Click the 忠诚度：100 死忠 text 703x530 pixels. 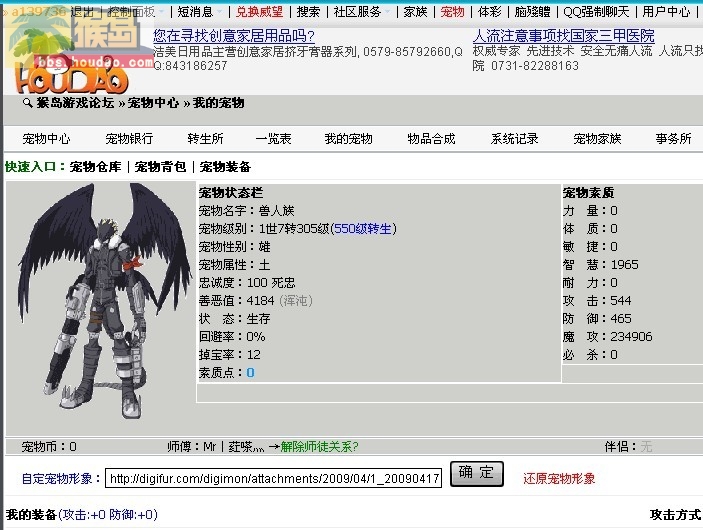click(x=247, y=282)
